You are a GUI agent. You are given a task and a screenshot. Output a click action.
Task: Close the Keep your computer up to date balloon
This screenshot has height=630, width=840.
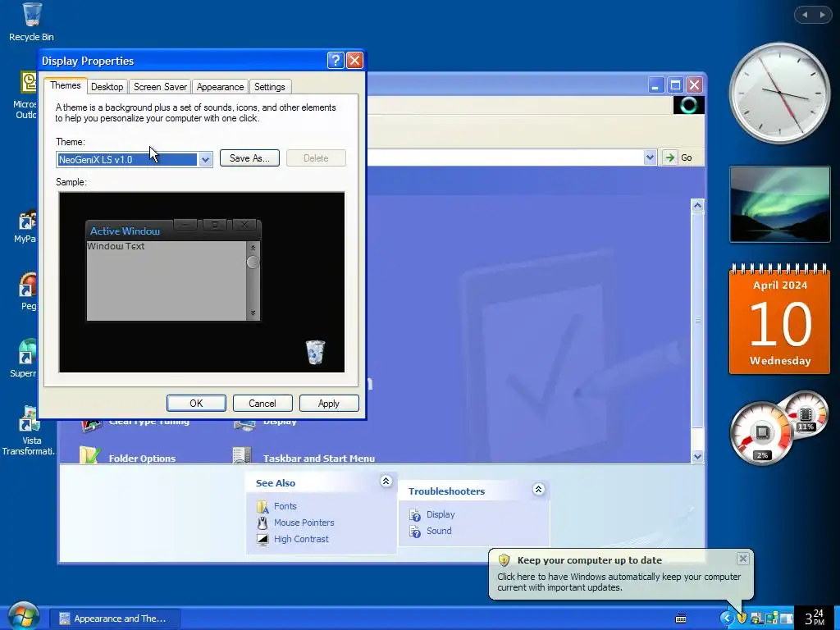pyautogui.click(x=742, y=559)
